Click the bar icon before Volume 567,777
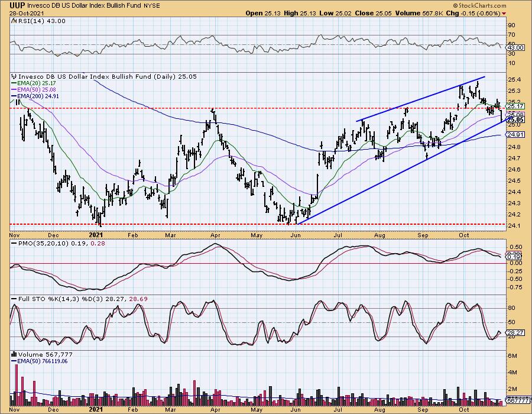This screenshot has width=532, height=414. pos(14,355)
